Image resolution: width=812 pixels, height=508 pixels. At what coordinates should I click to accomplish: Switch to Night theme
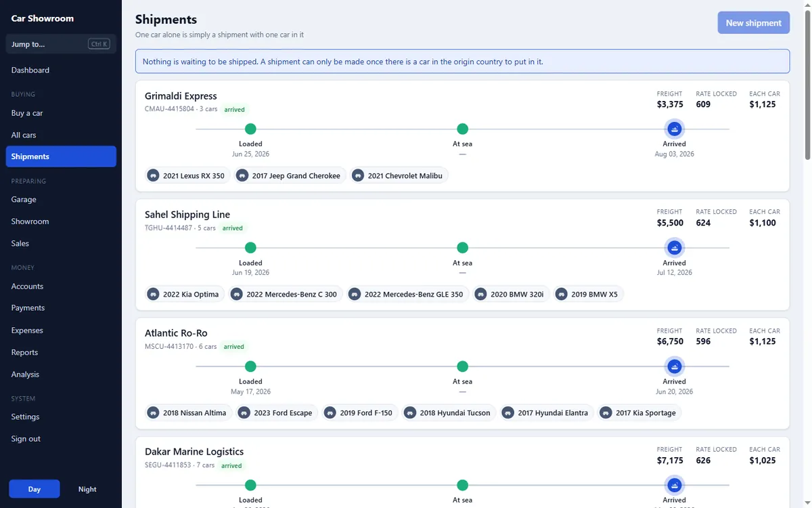[87, 489]
